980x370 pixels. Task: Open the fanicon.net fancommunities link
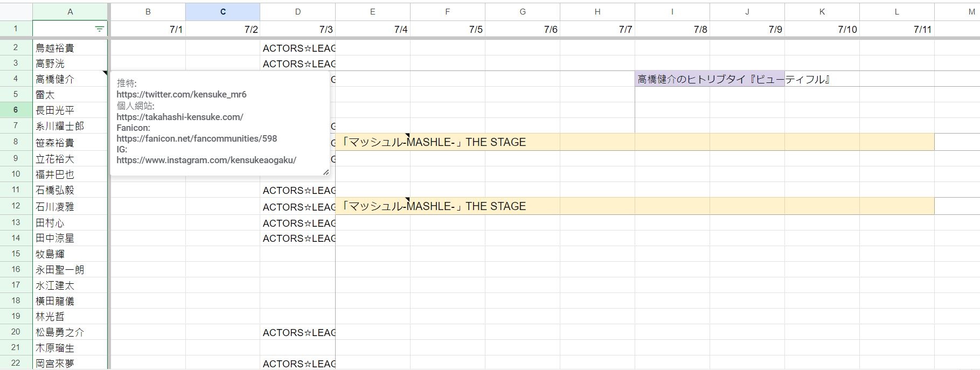coord(197,138)
